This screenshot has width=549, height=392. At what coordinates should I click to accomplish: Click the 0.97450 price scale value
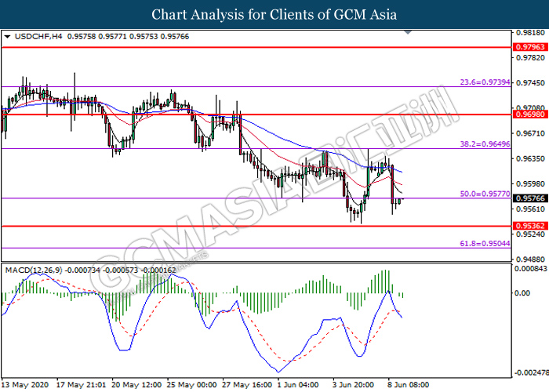click(x=531, y=82)
